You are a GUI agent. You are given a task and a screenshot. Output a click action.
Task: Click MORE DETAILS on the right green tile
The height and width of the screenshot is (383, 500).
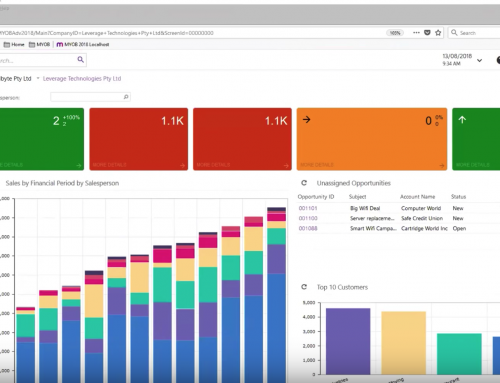473,165
